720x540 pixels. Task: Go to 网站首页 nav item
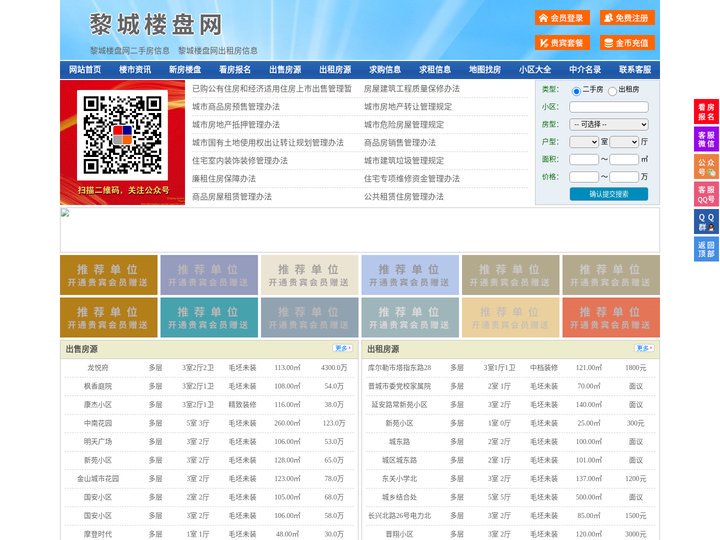click(x=85, y=70)
